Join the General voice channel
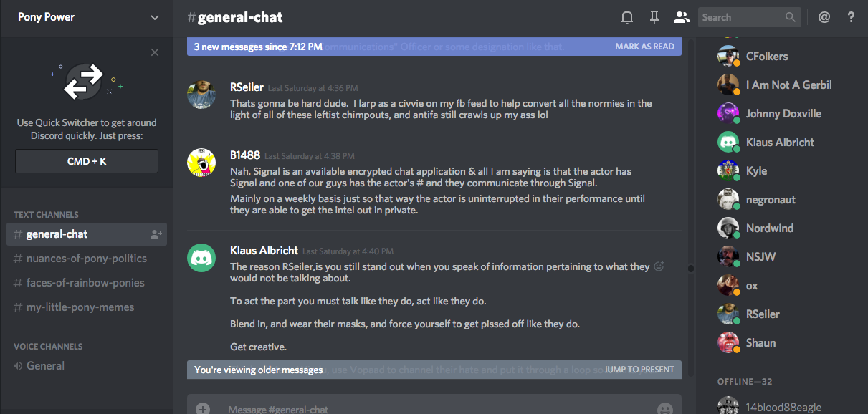 click(x=45, y=366)
